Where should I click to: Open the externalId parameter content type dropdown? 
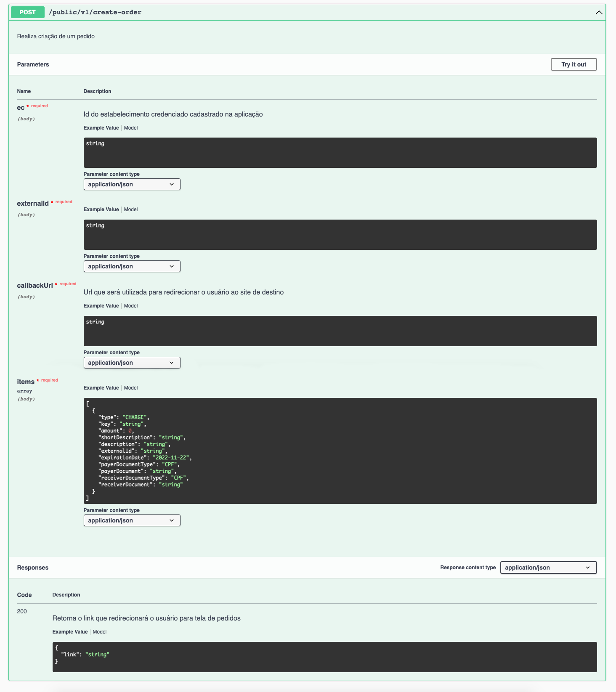[x=132, y=266]
